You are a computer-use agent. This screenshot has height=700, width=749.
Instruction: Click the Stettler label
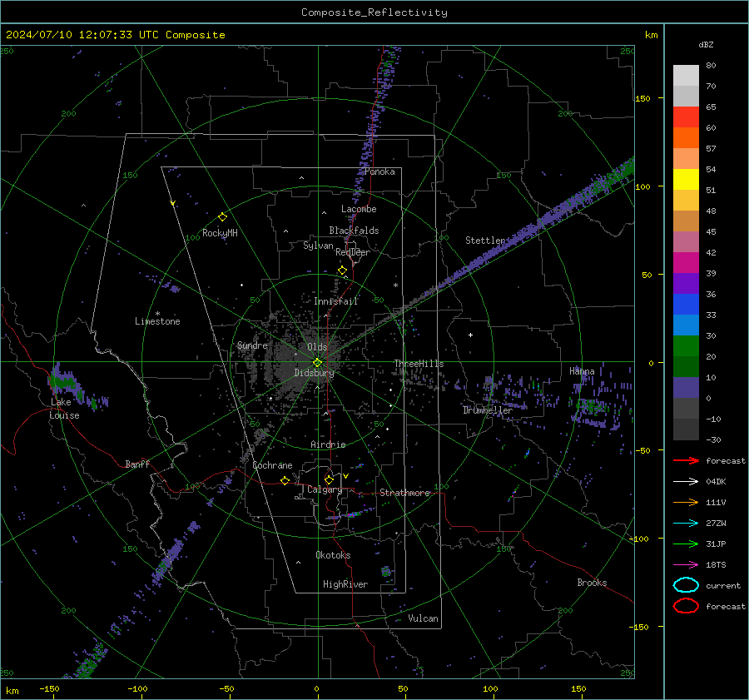[x=485, y=241]
